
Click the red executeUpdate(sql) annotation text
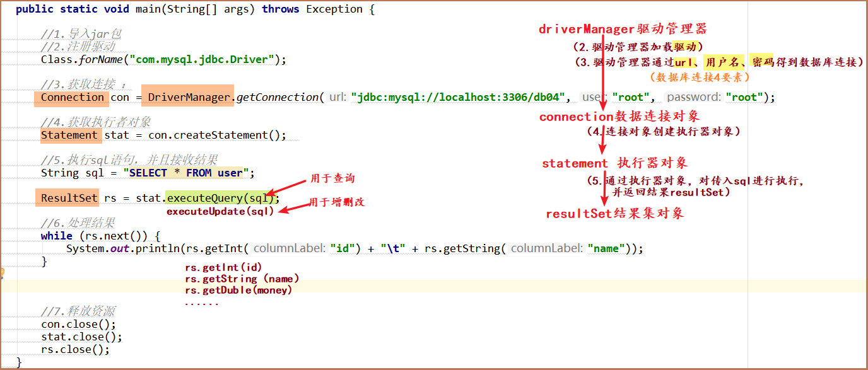tap(220, 212)
